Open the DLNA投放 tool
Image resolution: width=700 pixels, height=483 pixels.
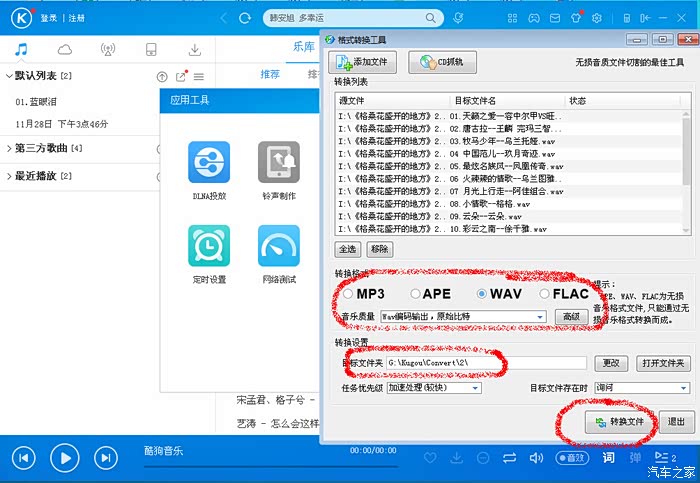point(209,162)
